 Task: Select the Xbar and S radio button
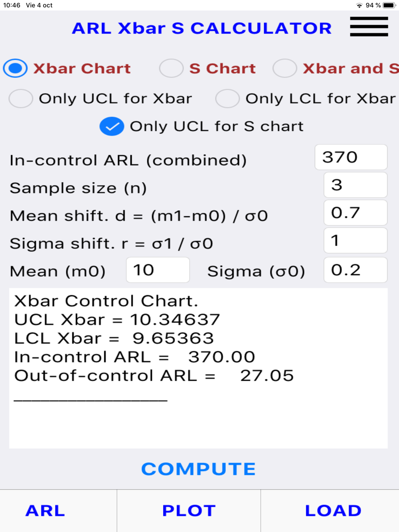[284, 68]
